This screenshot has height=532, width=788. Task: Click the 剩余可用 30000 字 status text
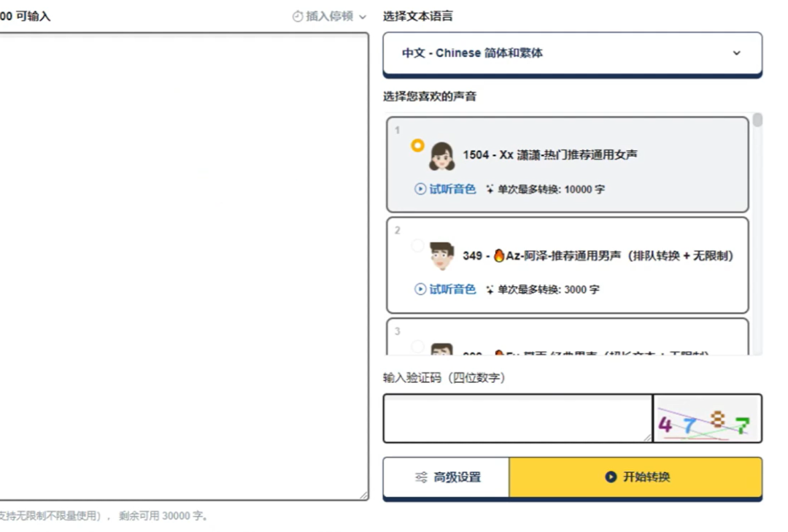[x=163, y=516]
